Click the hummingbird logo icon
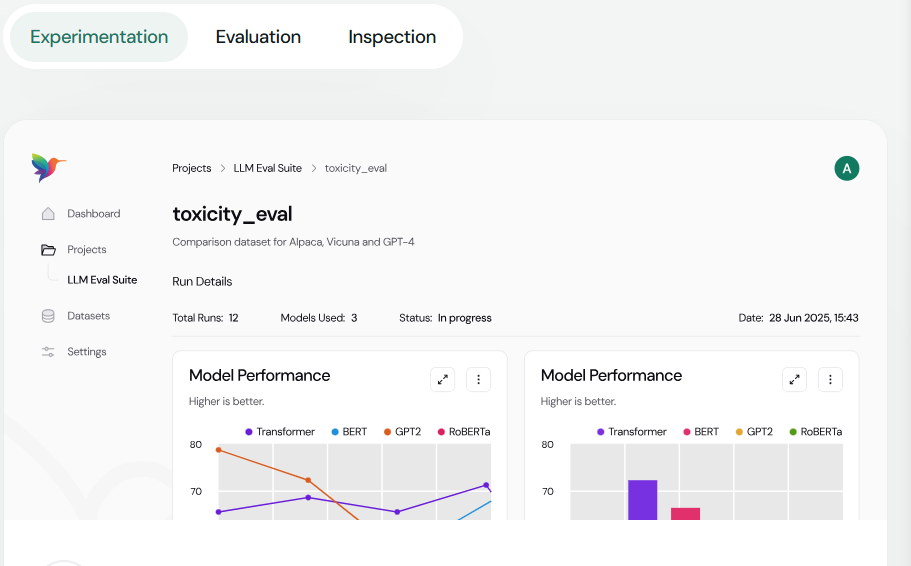This screenshot has height=566, width=911. (47, 167)
